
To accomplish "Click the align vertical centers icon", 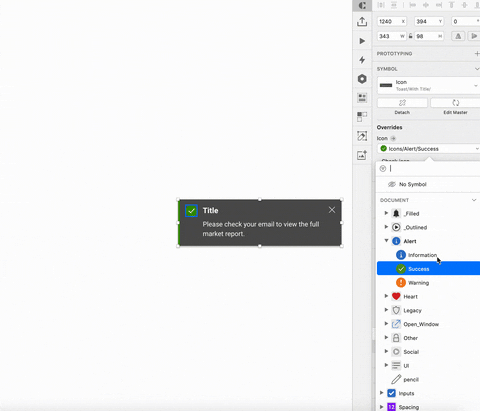I will pos(464,5).
